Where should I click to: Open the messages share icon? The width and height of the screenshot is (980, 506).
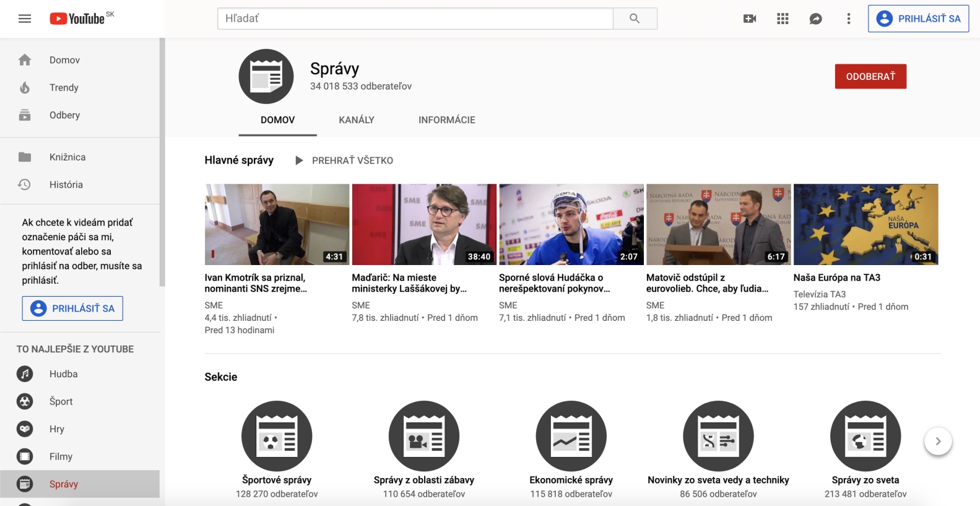coord(816,19)
